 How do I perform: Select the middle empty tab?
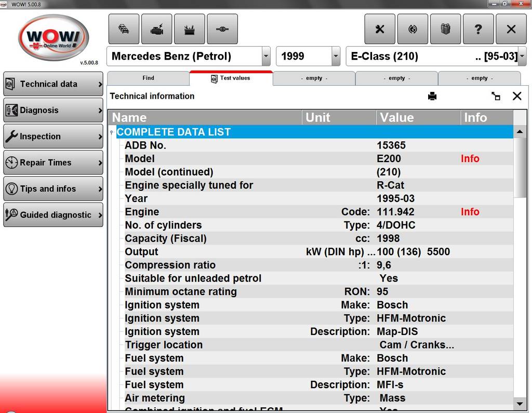pos(396,78)
